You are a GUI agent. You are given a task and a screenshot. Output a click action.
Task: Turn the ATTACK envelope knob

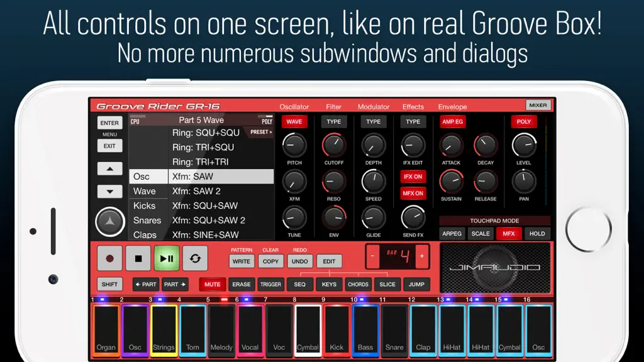click(452, 145)
